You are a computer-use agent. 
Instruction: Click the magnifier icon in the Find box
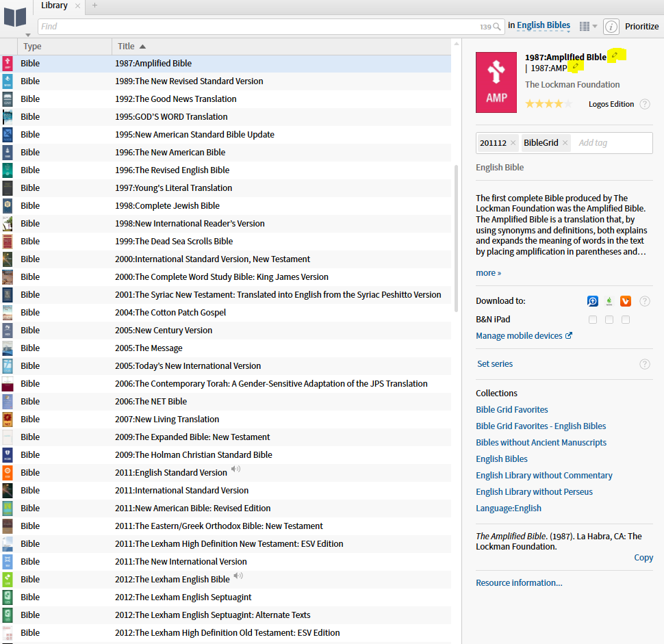(497, 27)
